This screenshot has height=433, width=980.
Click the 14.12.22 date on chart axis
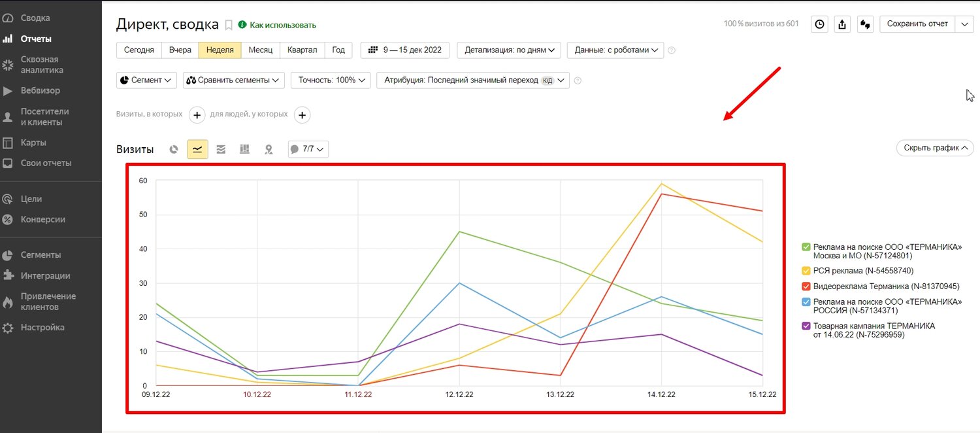pos(661,394)
